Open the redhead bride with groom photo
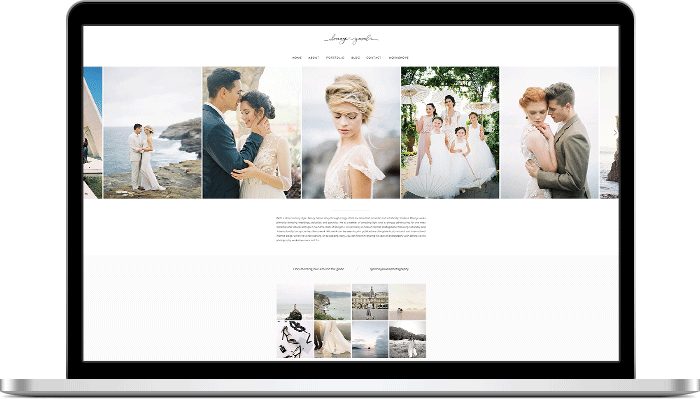This screenshot has width=700, height=399. [x=550, y=133]
